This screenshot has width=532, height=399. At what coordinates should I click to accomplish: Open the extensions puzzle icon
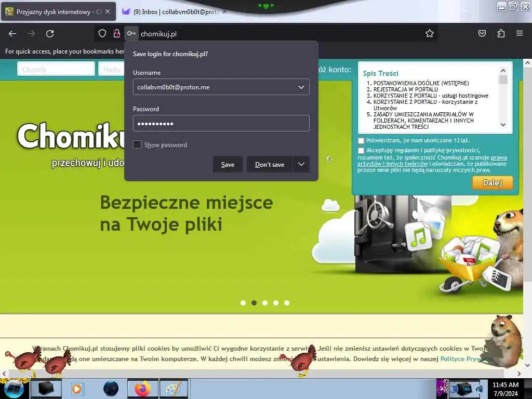pyautogui.click(x=501, y=33)
